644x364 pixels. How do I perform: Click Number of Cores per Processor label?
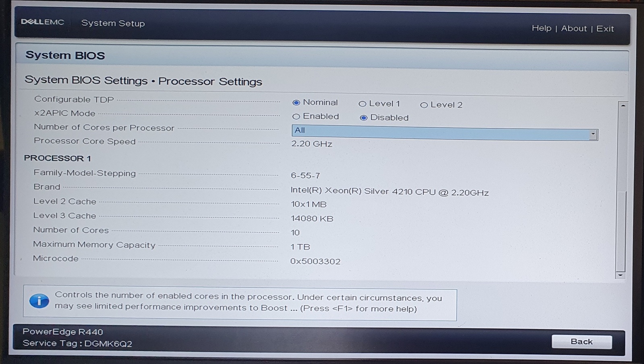tap(104, 127)
